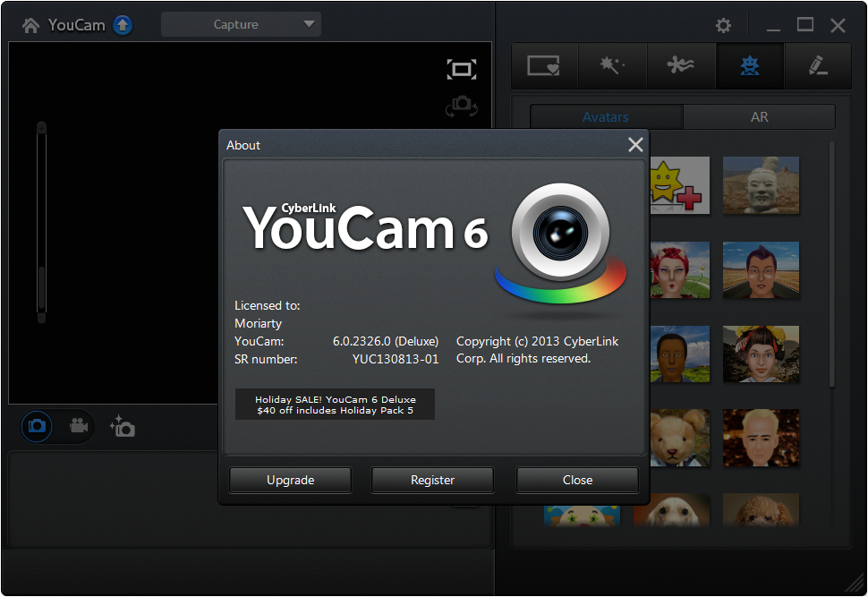Click the SR number YUC130813-01
Screen dimensions: 868x597
[396, 360]
